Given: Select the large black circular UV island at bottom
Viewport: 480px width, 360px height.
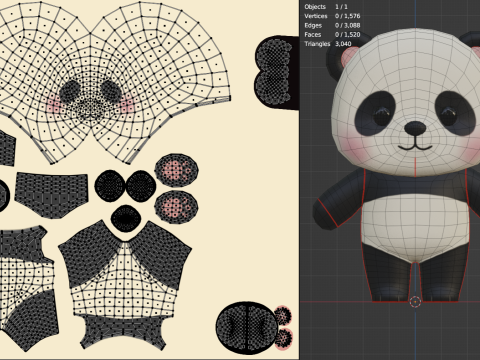Looking at the screenshot, I should [x=247, y=328].
